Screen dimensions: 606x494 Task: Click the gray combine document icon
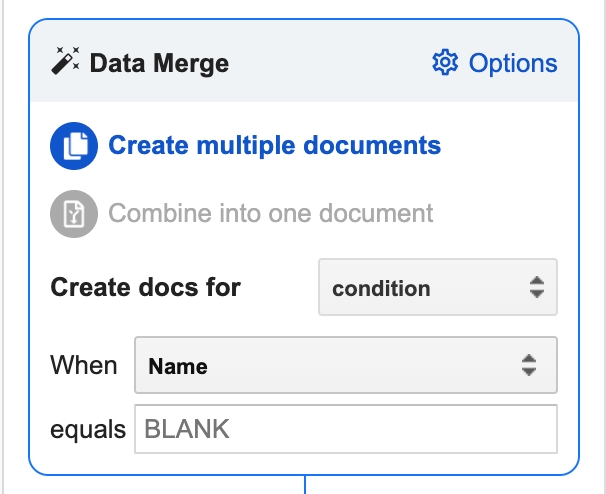[73, 213]
